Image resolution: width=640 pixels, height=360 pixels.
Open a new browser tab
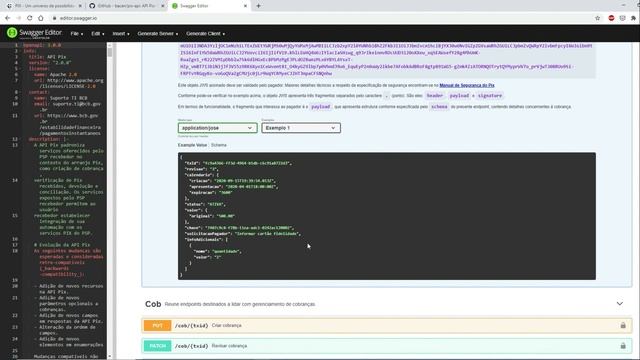pyautogui.click(x=258, y=6)
